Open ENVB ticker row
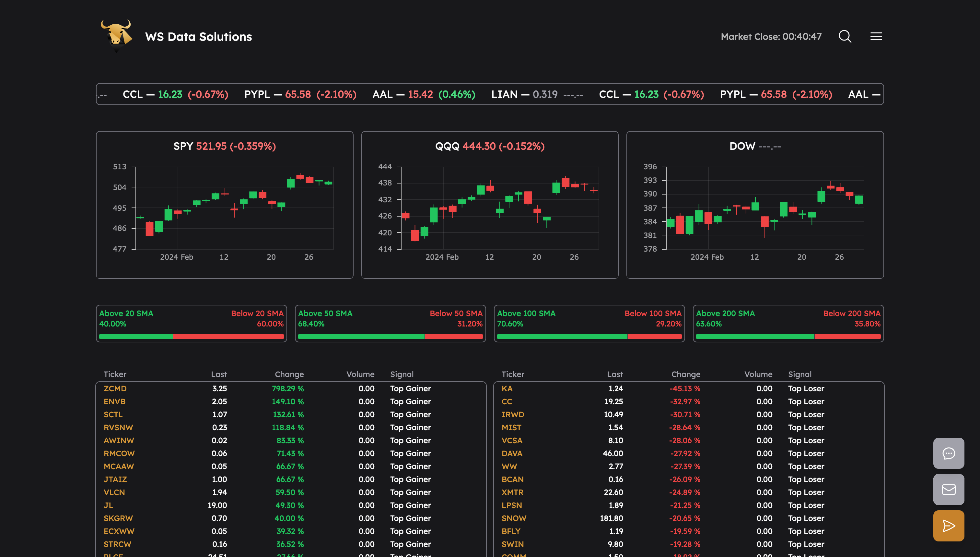 pos(291,402)
